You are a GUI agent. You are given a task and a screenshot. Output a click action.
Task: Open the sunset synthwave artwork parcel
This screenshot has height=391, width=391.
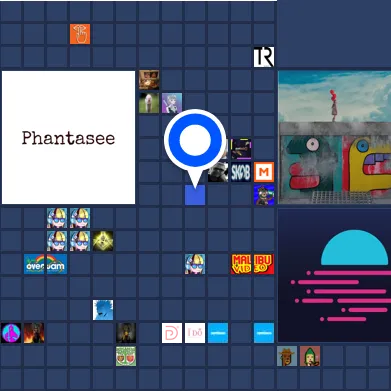click(x=334, y=275)
